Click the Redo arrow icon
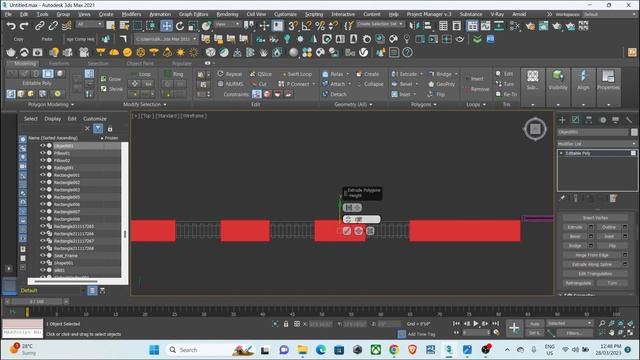The image size is (640, 360). click(24, 26)
